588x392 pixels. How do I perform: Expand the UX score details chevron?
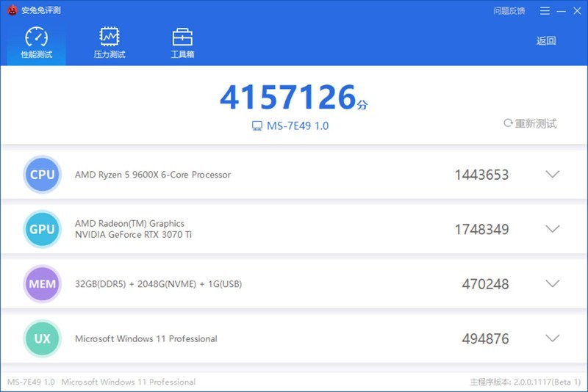[553, 338]
